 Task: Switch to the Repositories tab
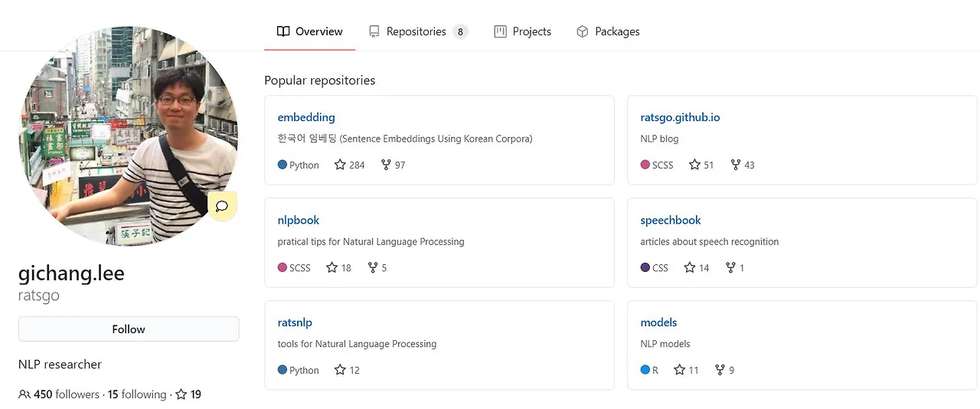[x=416, y=31]
